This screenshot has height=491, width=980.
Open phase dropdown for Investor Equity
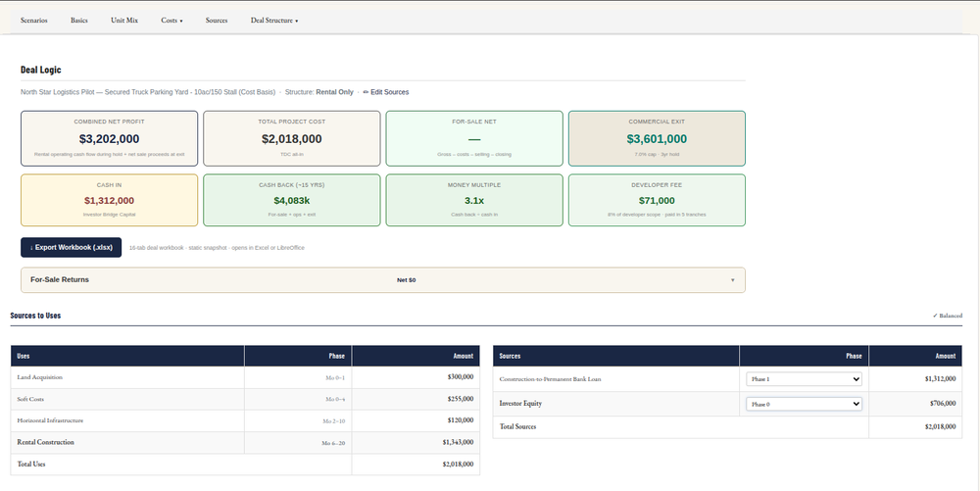point(804,404)
